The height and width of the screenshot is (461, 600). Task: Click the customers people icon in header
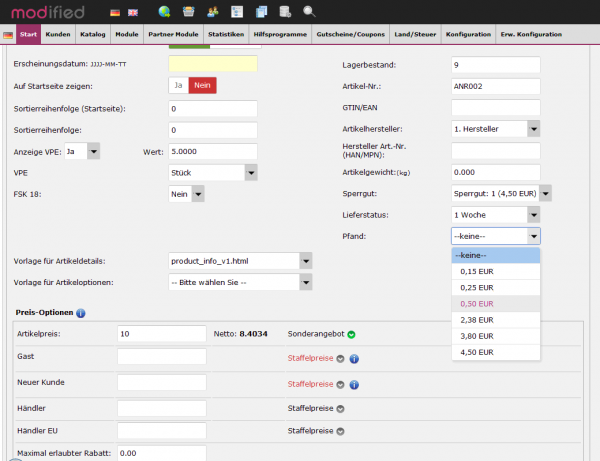coord(211,12)
